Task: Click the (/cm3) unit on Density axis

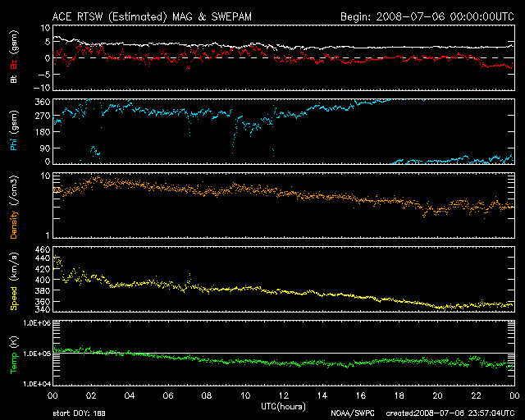Action: pos(13,190)
